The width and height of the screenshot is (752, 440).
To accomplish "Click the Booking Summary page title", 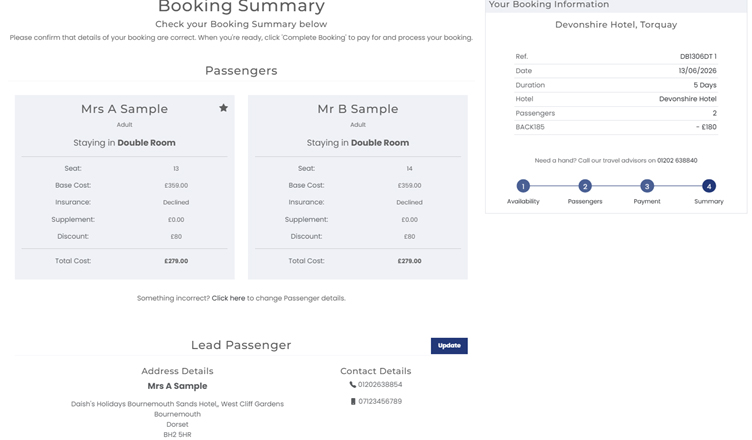I will (241, 6).
